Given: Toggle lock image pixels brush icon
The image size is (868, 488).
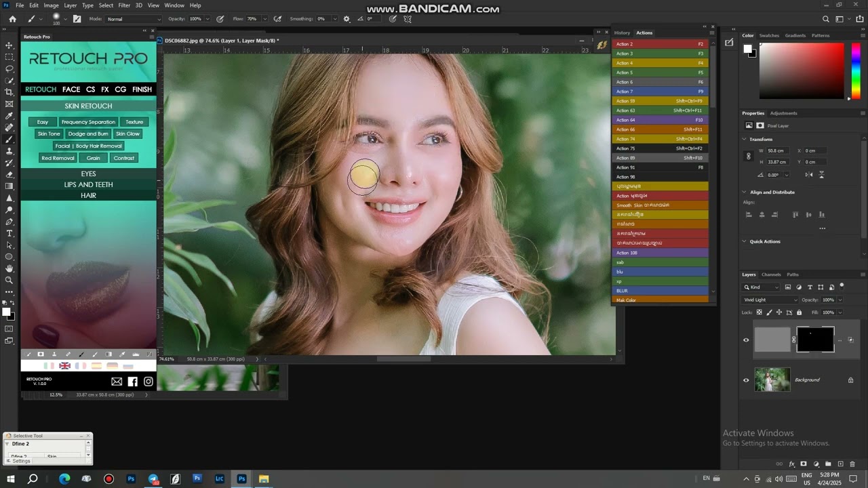Looking at the screenshot, I should click(769, 312).
